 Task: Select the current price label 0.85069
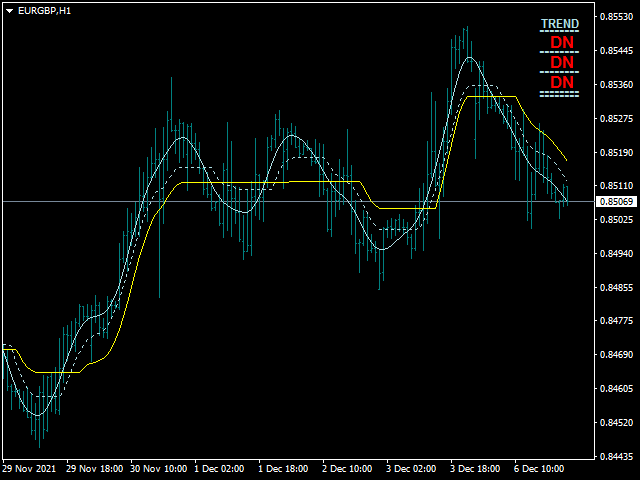coord(616,202)
